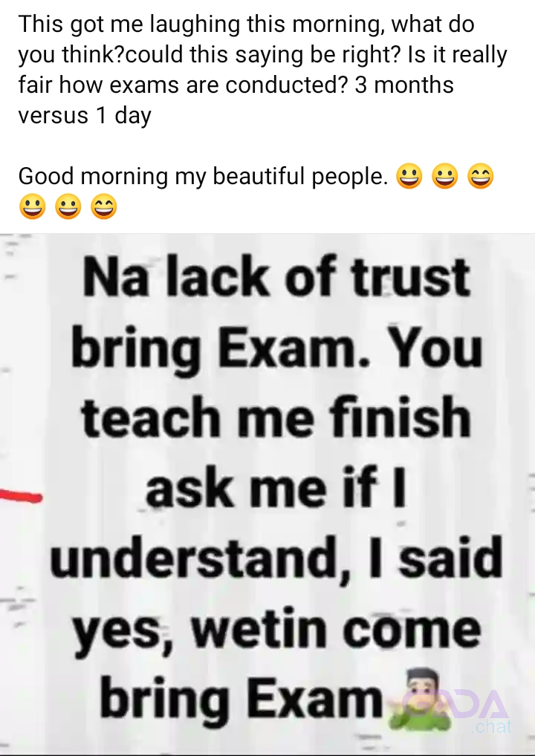
Task: Tap the first grinning emoji on the second emoji row
Action: pos(32,207)
